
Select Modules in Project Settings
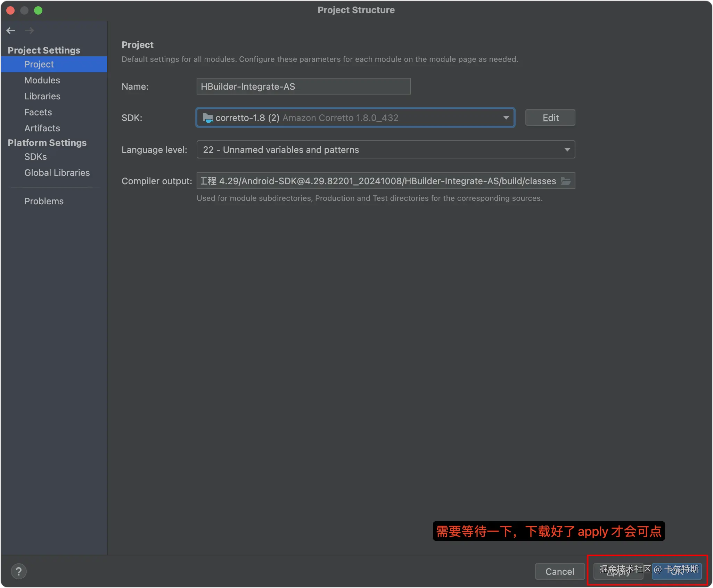(42, 80)
